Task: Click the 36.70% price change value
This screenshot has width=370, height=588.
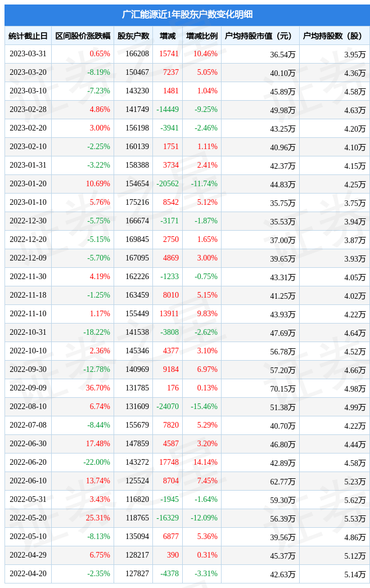Action: point(98,388)
